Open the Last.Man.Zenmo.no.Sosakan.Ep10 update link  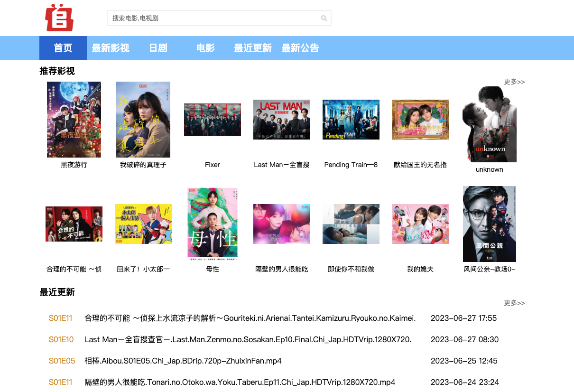pos(248,339)
